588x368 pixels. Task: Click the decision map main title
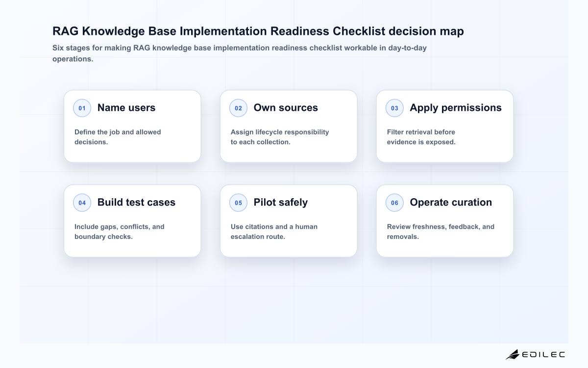[x=258, y=31]
